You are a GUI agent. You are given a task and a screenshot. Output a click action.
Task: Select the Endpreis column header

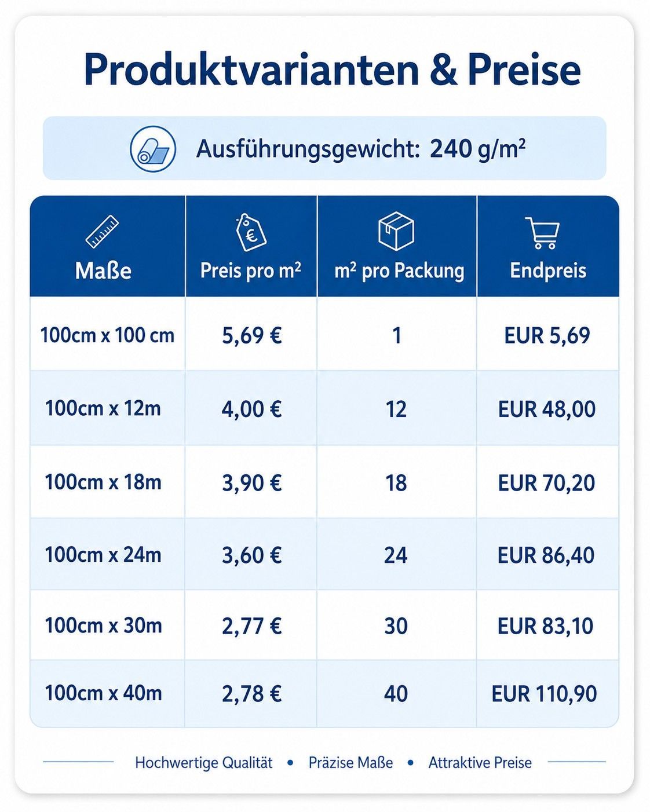point(548,270)
